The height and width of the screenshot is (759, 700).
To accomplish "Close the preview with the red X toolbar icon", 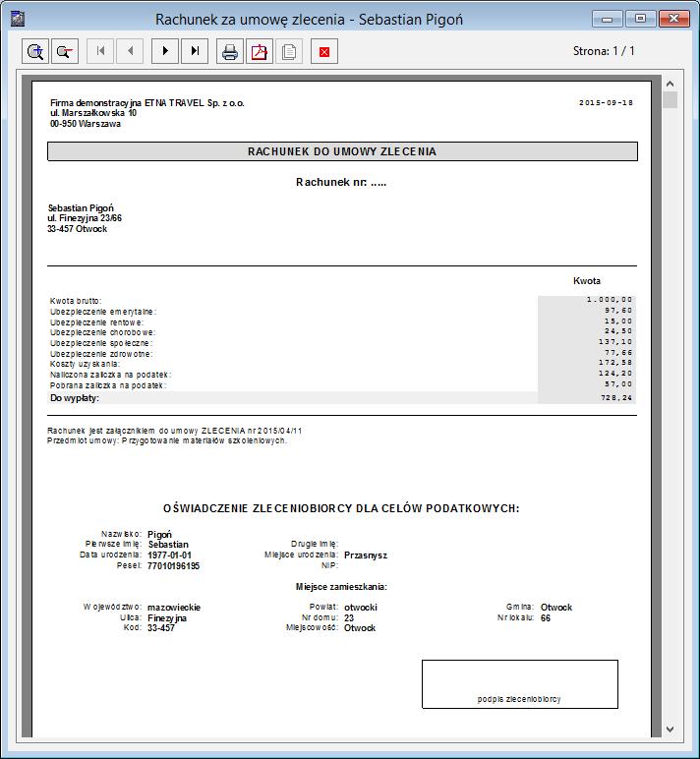I will tap(324, 51).
